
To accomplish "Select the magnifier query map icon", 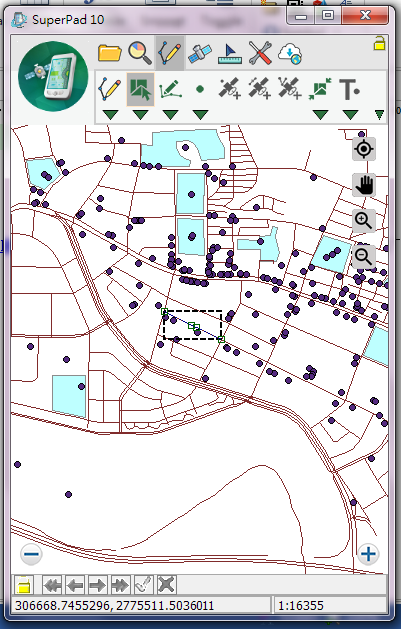I will (140, 53).
